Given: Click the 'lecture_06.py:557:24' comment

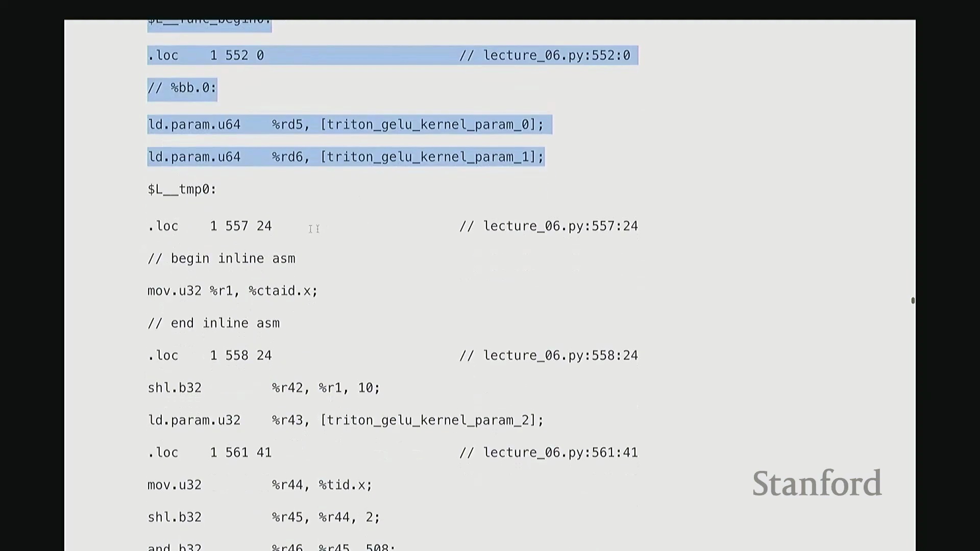Looking at the screenshot, I should click(x=560, y=226).
